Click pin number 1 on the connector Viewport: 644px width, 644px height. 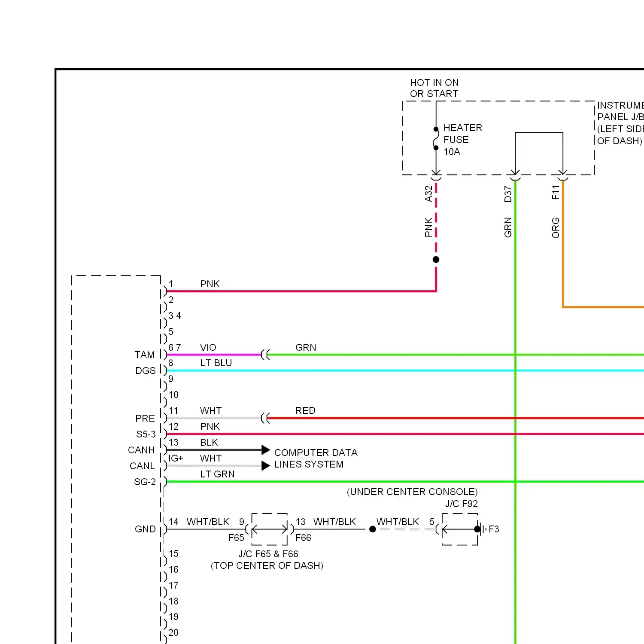171,284
